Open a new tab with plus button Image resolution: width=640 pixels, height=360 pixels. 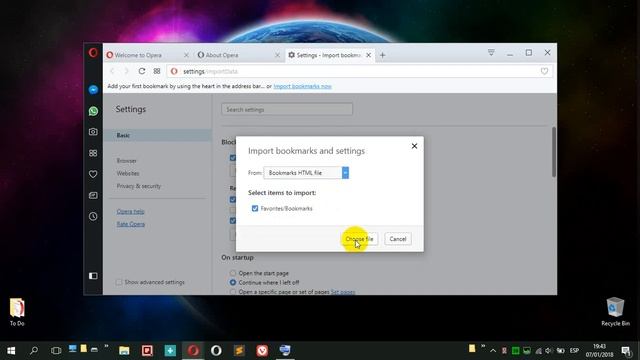[382, 55]
